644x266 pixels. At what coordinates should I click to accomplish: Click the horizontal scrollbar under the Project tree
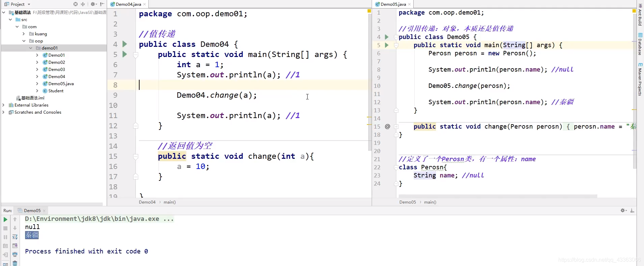click(51, 204)
